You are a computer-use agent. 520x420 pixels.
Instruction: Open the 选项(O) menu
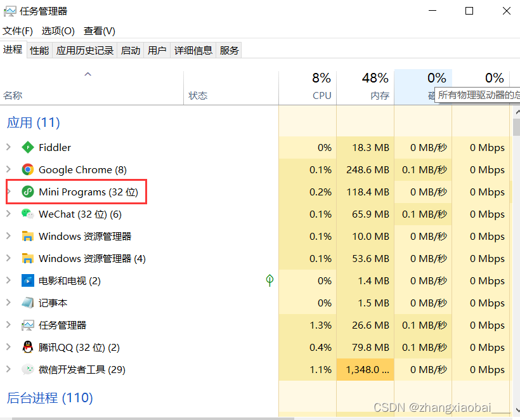pos(58,31)
